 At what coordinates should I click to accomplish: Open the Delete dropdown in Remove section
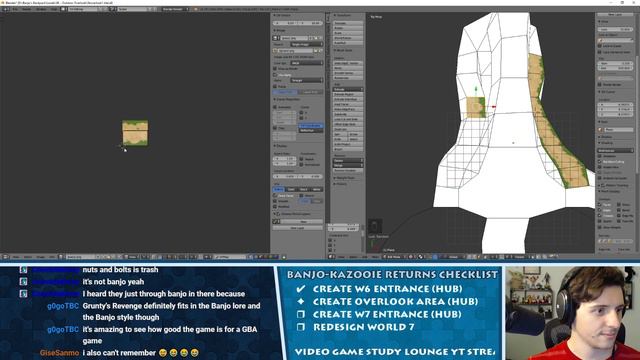348,161
